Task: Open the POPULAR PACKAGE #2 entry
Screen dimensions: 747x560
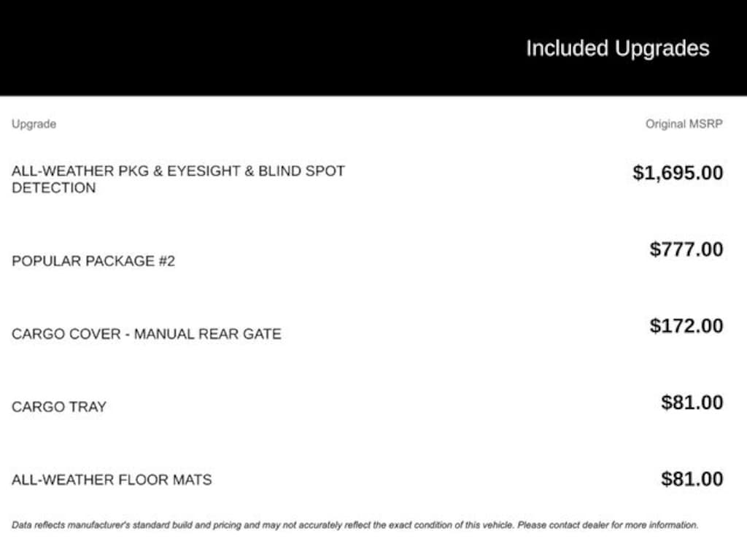Action: (x=93, y=261)
